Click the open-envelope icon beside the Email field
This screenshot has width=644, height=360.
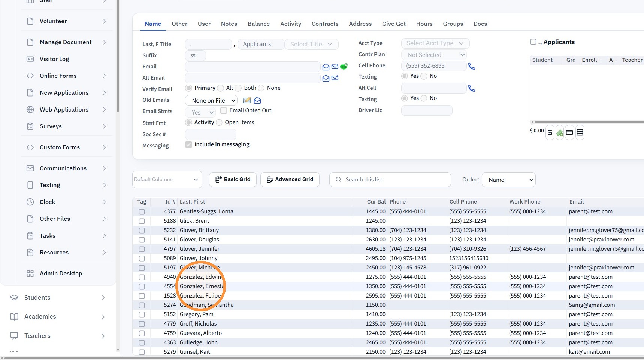pyautogui.click(x=326, y=67)
